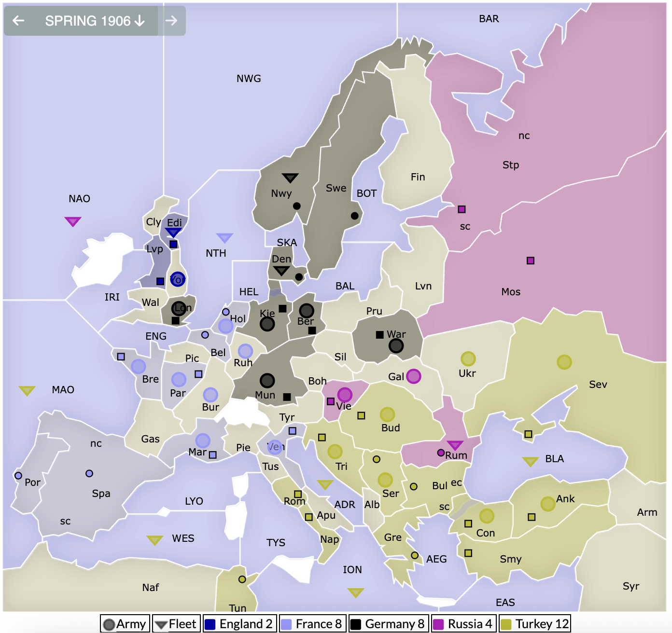Click the Russia 4 legend color swatch
The height and width of the screenshot is (633, 672).
[x=438, y=624]
